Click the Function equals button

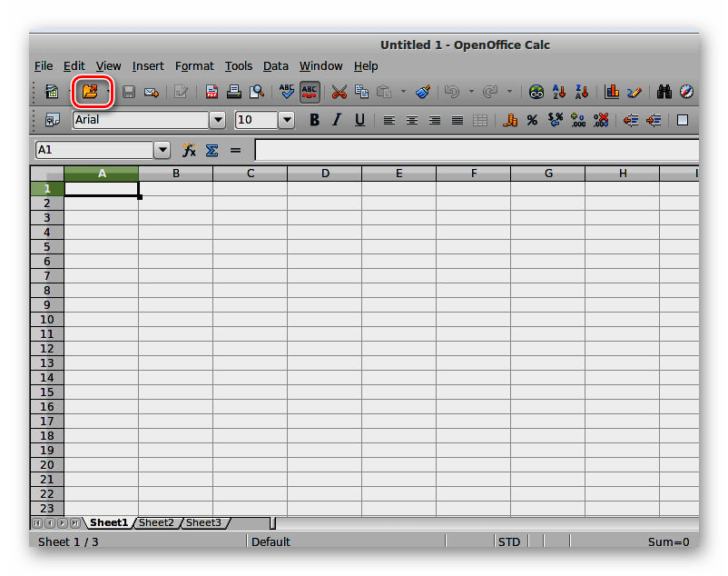point(235,150)
